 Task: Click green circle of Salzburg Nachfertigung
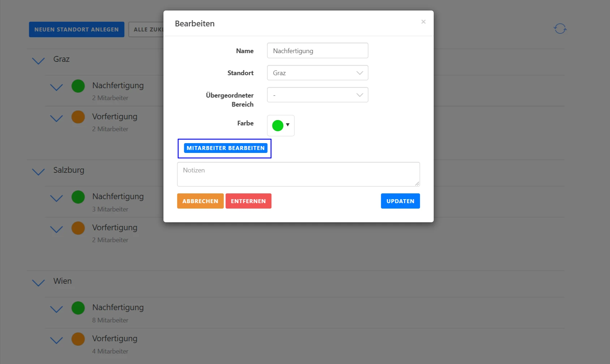(78, 197)
